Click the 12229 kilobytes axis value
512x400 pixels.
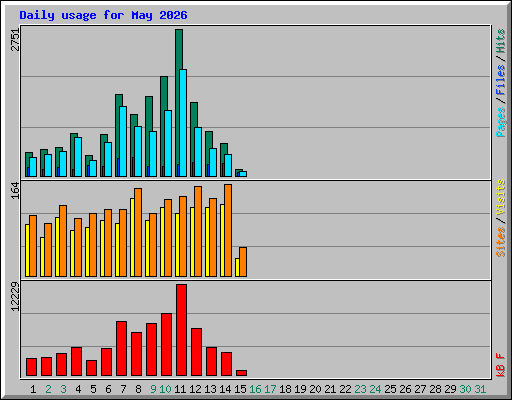pos(15,297)
